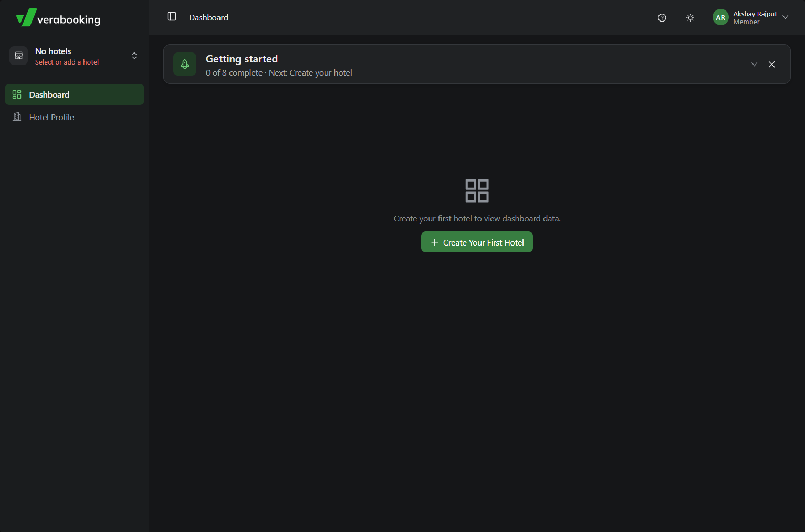The width and height of the screenshot is (805, 532).
Task: Expand the Akshay Rajput account menu chevron
Action: click(786, 17)
